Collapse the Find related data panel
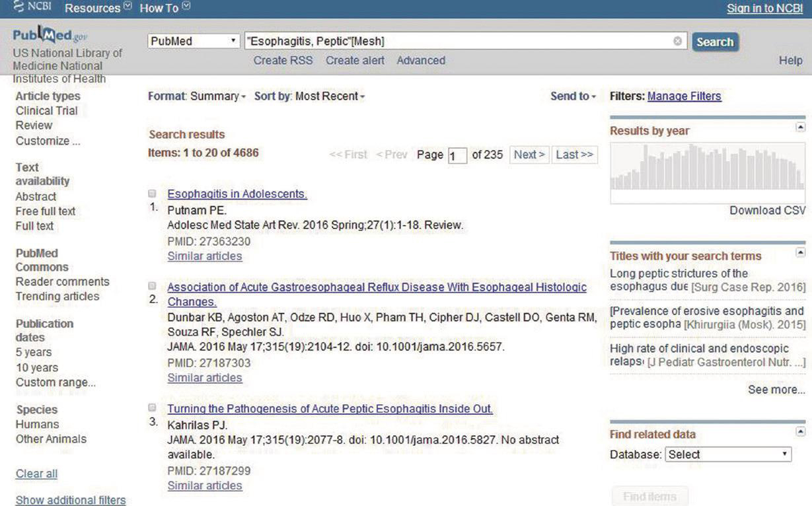 (x=800, y=431)
